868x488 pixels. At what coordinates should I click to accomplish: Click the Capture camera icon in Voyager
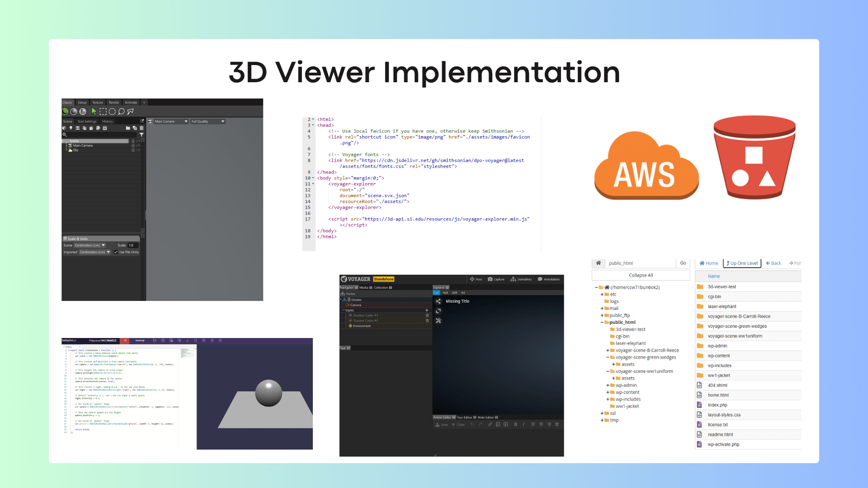(x=490, y=279)
